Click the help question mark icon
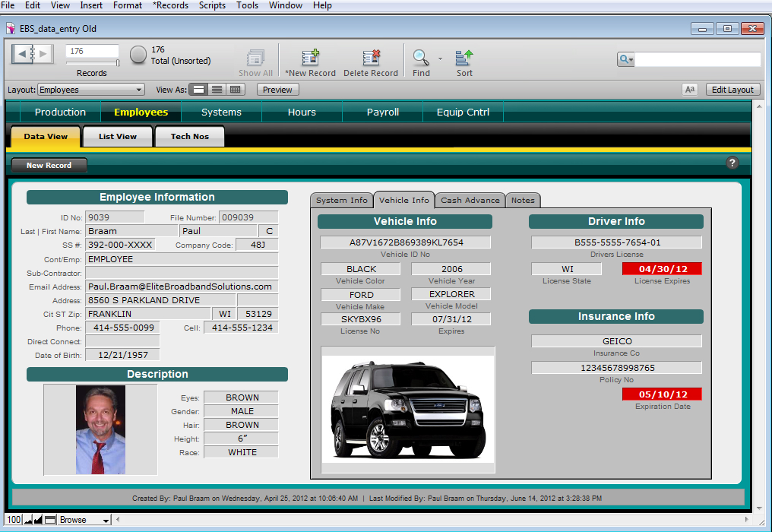This screenshot has height=532, width=772. coord(732,163)
